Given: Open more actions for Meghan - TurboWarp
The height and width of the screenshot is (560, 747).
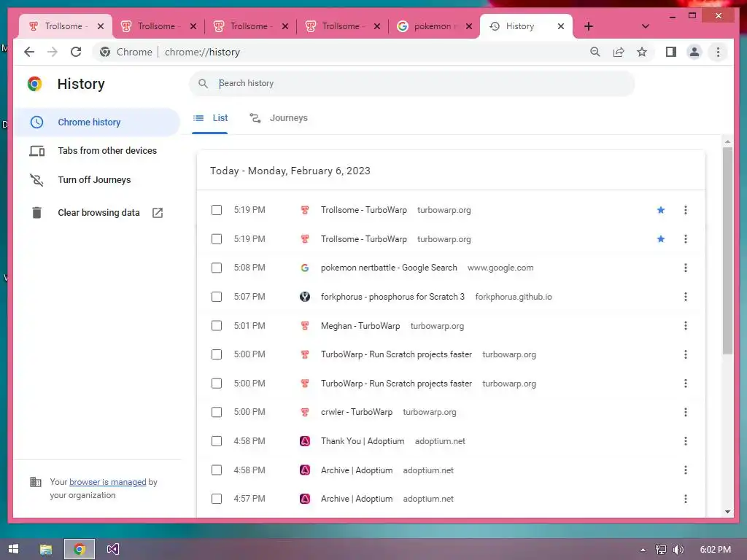Looking at the screenshot, I should (x=686, y=326).
